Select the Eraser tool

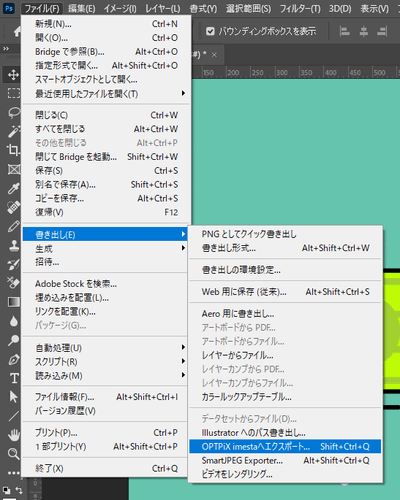tap(13, 283)
